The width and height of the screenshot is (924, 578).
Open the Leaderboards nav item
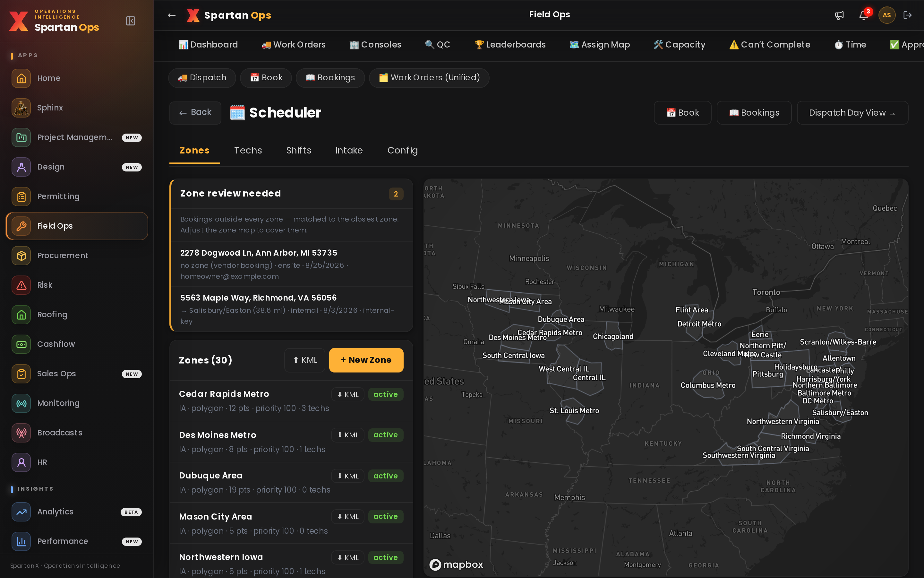510,45
